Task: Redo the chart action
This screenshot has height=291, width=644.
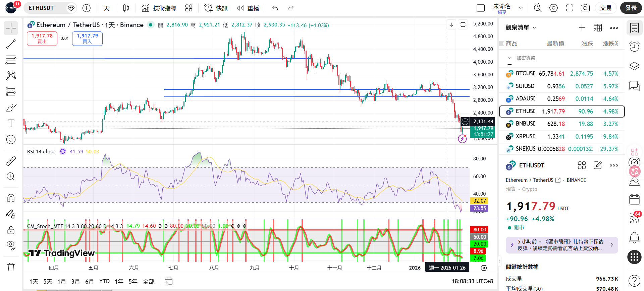Action: tap(290, 8)
